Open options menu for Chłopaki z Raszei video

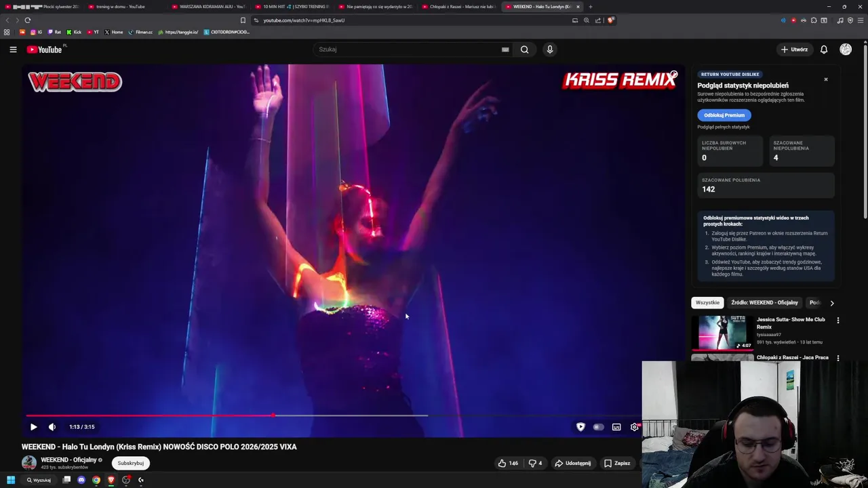coord(838,358)
